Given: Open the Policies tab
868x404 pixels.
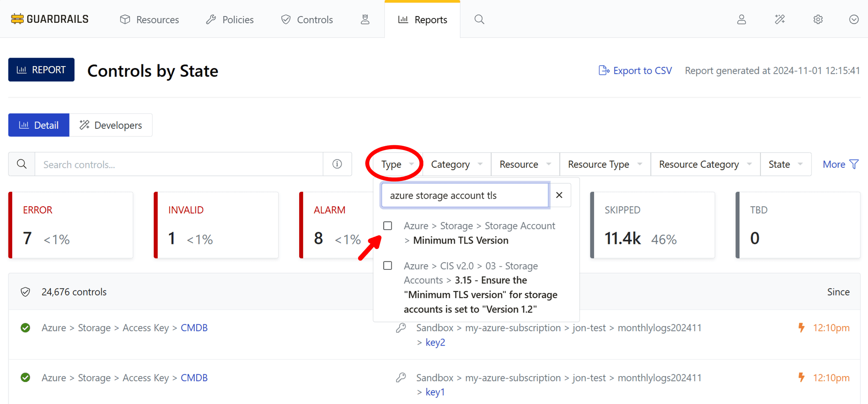Looking at the screenshot, I should point(230,19).
